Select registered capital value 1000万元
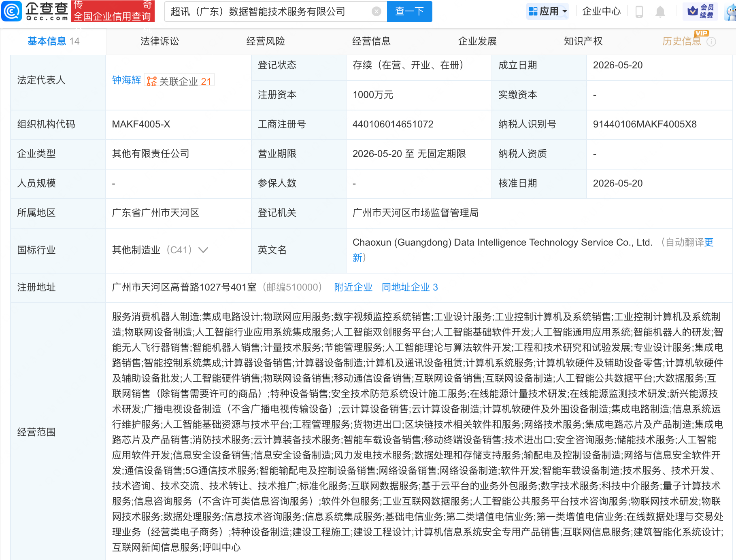 (373, 95)
